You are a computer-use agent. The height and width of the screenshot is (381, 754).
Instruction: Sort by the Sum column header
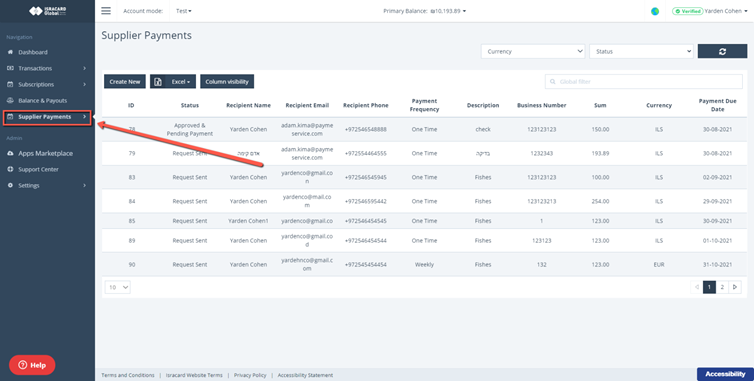(600, 105)
